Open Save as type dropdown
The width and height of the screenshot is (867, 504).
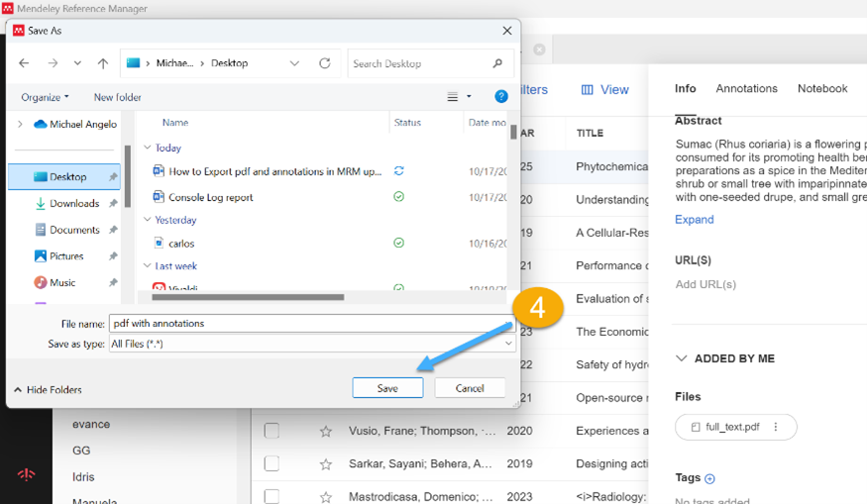(312, 344)
